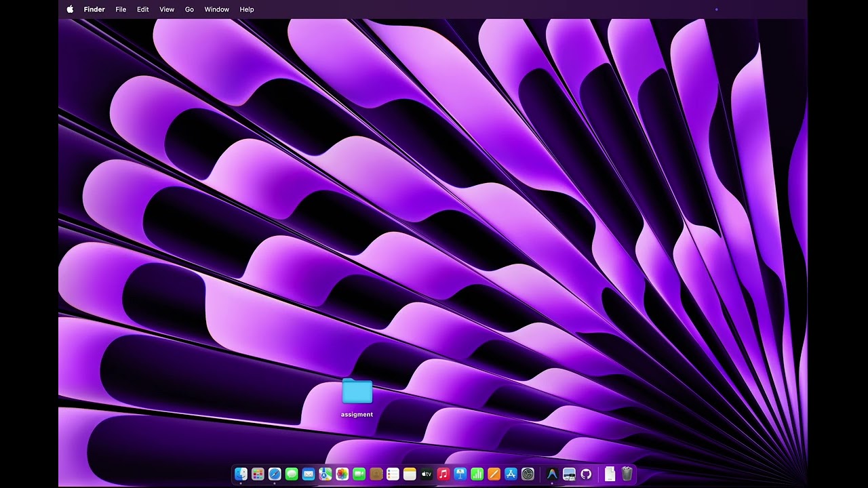Open the Trash in the Dock
The image size is (868, 488).
pyautogui.click(x=627, y=474)
